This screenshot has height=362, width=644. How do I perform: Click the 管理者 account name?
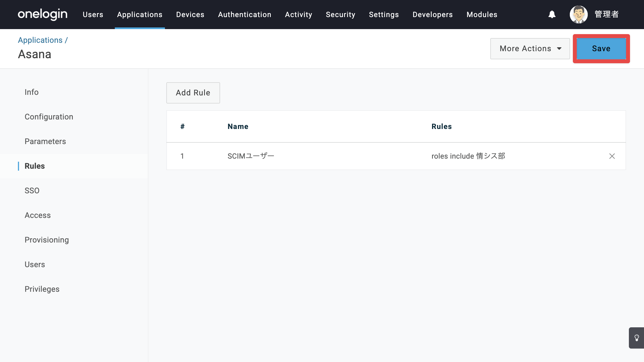pyautogui.click(x=606, y=14)
